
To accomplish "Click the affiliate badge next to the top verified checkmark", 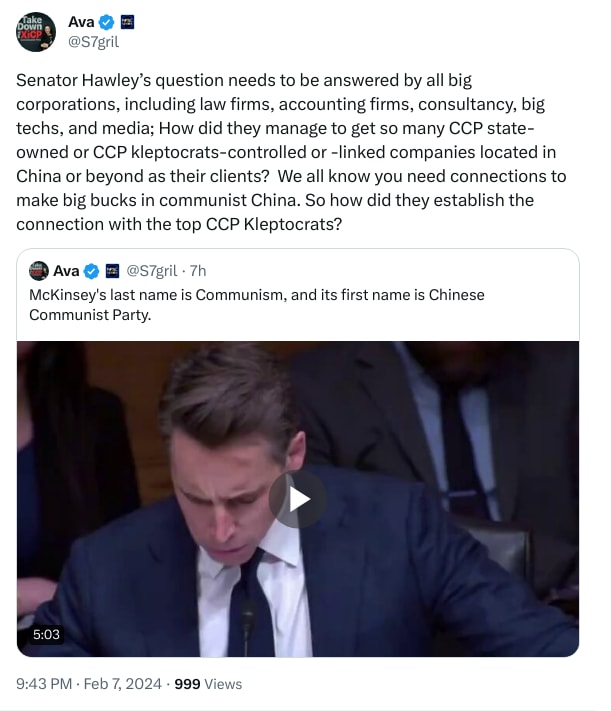I will point(127,22).
